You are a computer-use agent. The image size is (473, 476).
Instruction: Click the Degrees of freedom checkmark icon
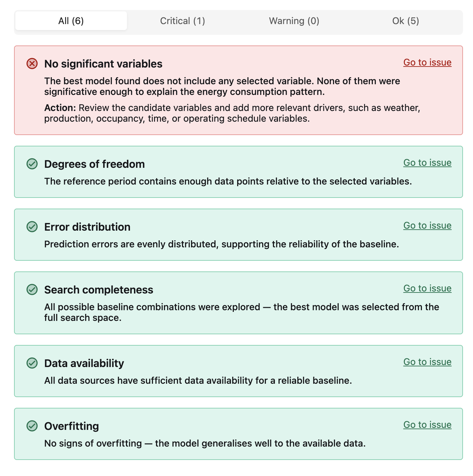tap(32, 164)
